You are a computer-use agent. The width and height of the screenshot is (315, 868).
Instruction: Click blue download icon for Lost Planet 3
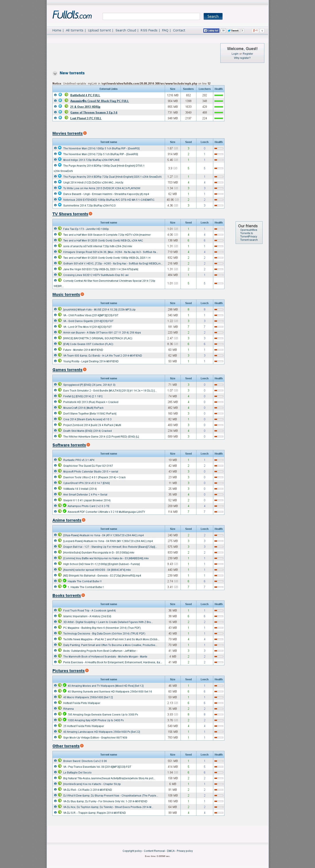(60, 118)
